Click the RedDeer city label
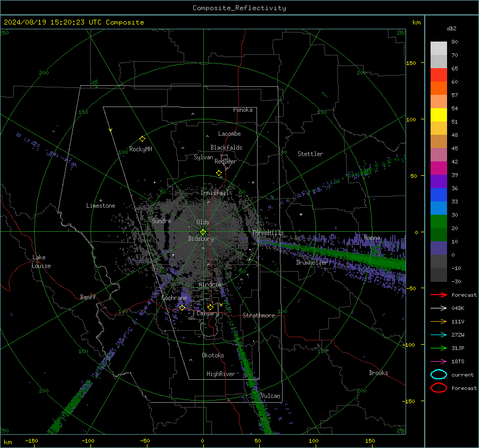The width and height of the screenshot is (479, 448). pyautogui.click(x=226, y=161)
